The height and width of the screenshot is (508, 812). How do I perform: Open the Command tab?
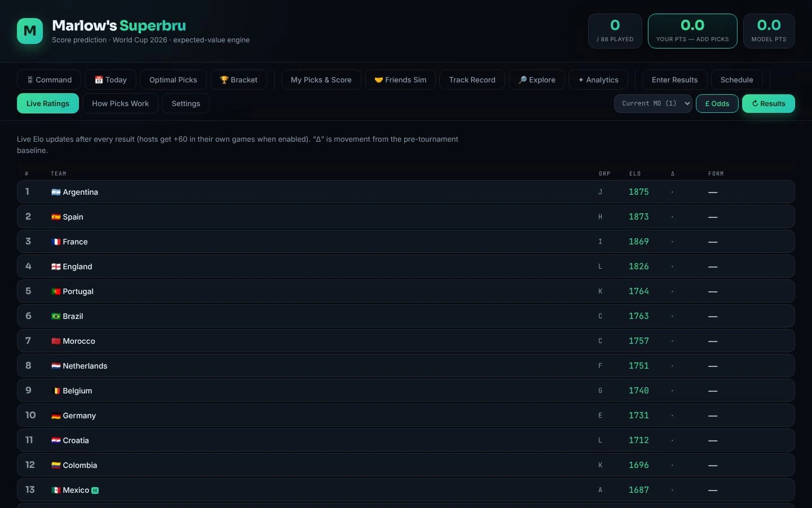pyautogui.click(x=49, y=80)
